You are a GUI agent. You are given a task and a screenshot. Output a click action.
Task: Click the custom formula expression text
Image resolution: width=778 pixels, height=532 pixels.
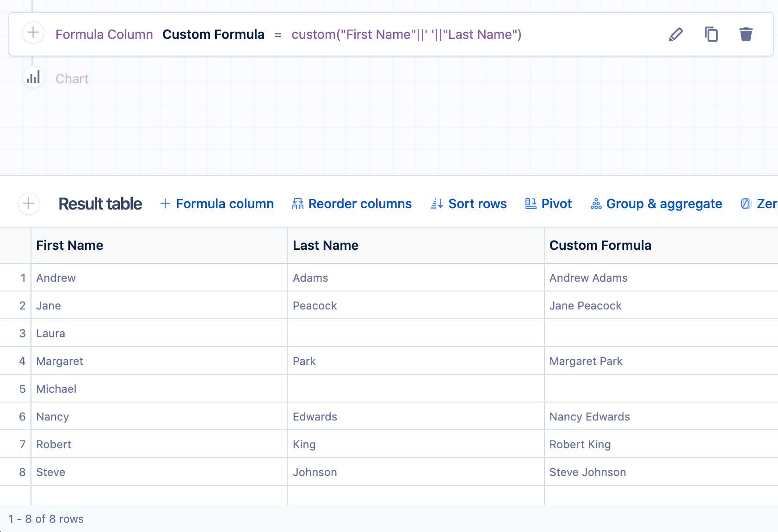click(406, 35)
